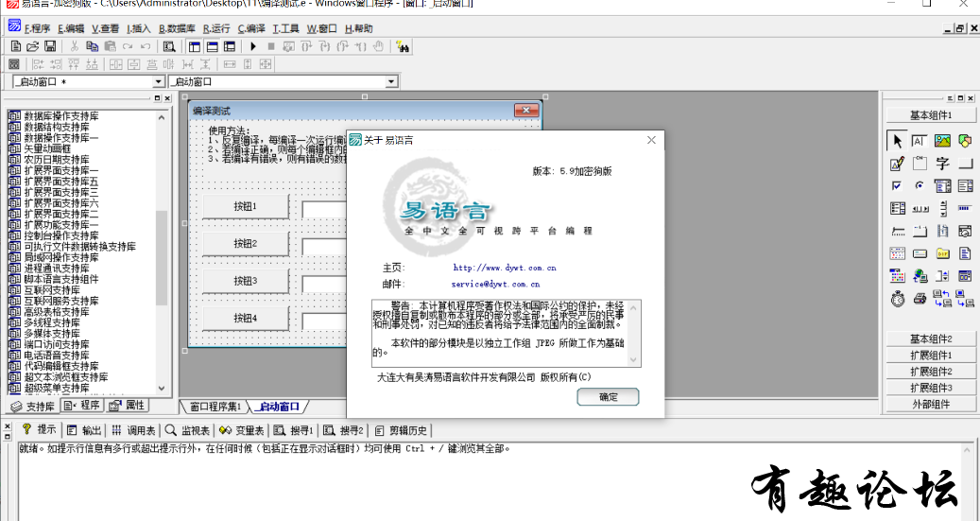Screen dimensions: 980x521
Task: Toggle the bottom status panel view button
Action: click(213, 46)
